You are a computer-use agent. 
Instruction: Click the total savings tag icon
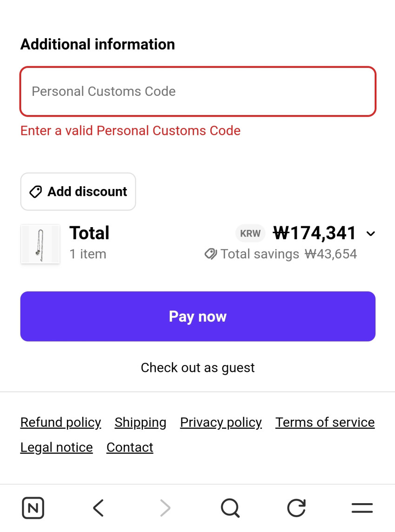(x=211, y=254)
